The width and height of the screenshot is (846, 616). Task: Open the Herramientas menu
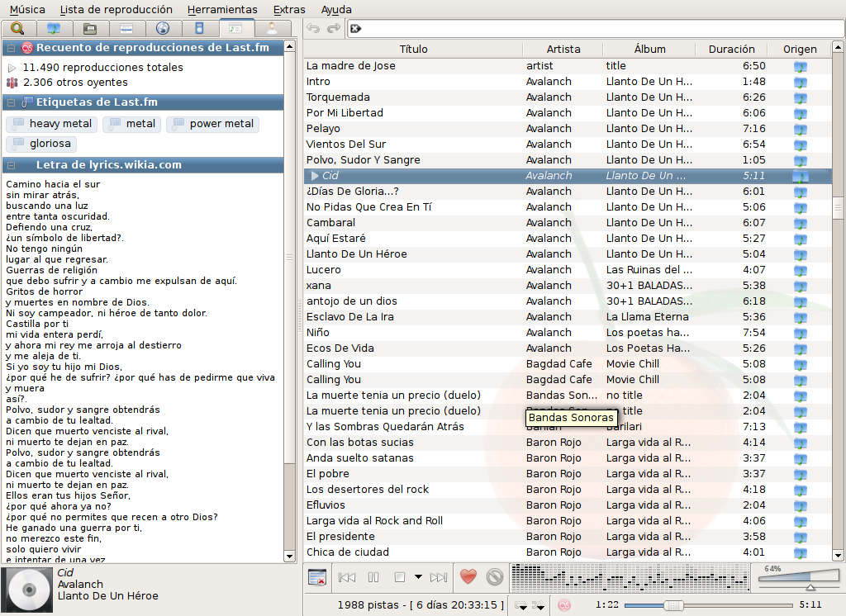222,9
